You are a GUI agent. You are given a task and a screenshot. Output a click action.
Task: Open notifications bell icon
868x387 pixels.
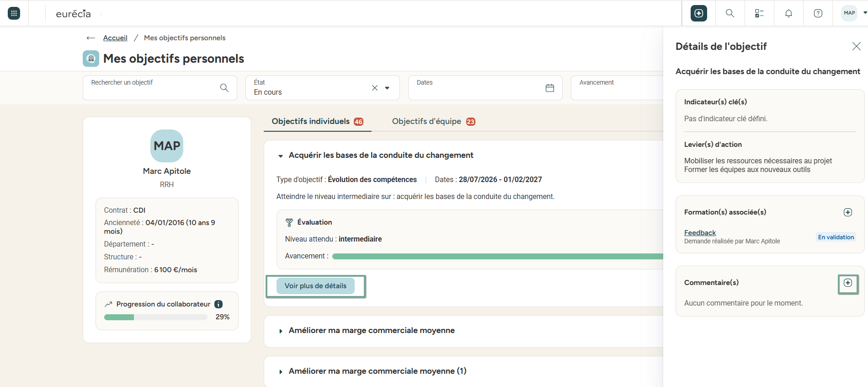pyautogui.click(x=788, y=13)
